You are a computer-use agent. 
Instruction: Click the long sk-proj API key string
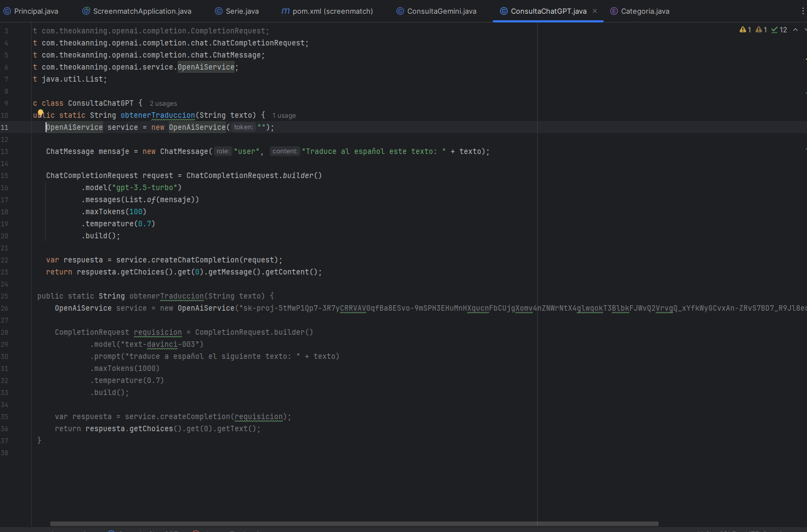coord(523,308)
